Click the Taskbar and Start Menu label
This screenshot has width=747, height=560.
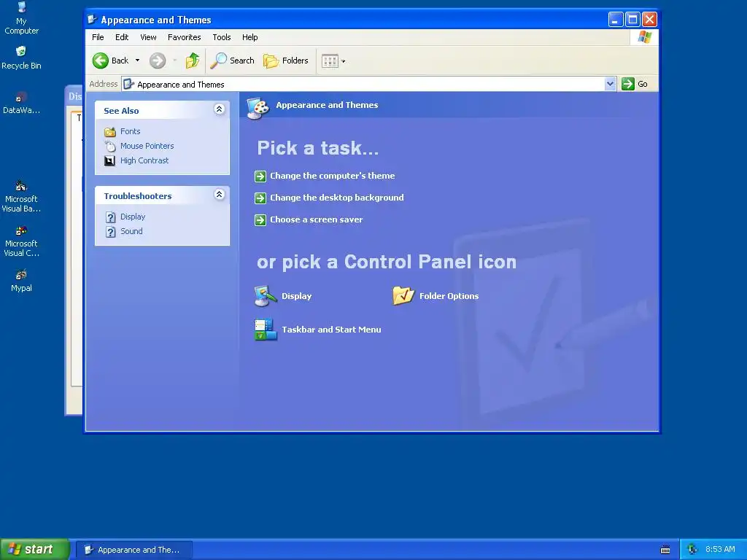point(331,330)
